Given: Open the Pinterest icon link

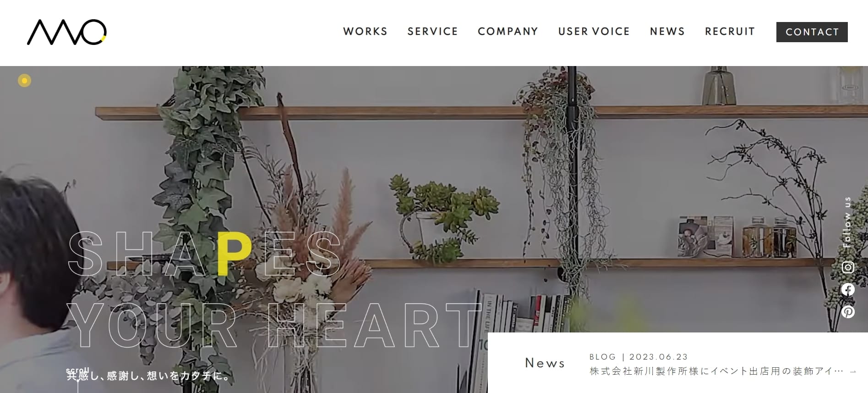Looking at the screenshot, I should (x=848, y=312).
